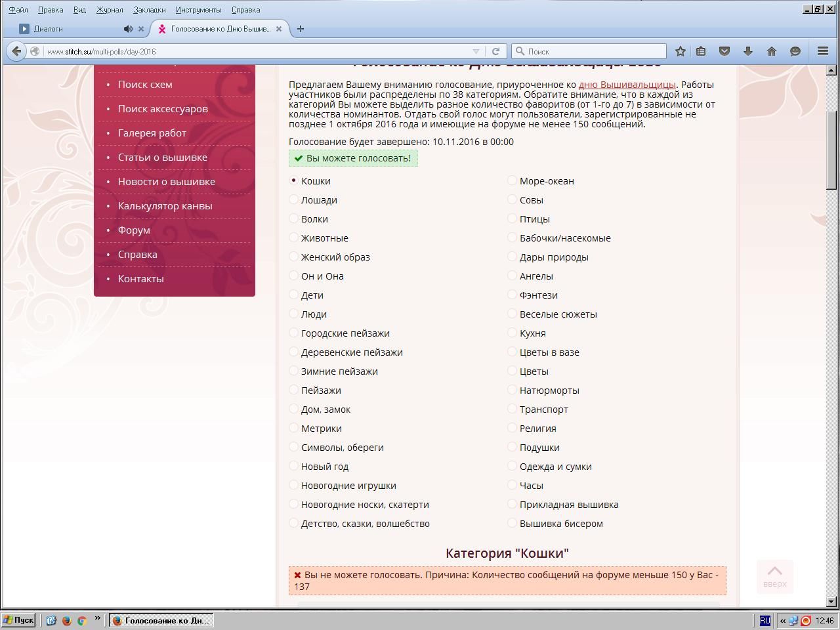This screenshot has height=630, width=840.
Task: Open the Закладки menu
Action: (149, 10)
